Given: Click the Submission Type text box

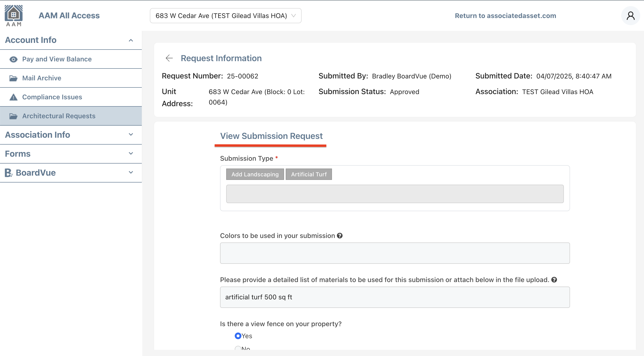Looking at the screenshot, I should click(395, 194).
